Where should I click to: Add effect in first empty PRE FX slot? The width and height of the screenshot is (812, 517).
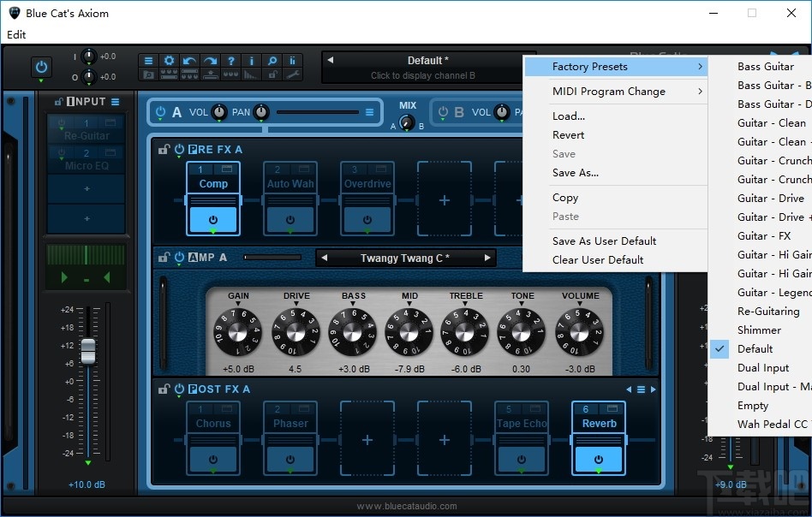pos(445,199)
